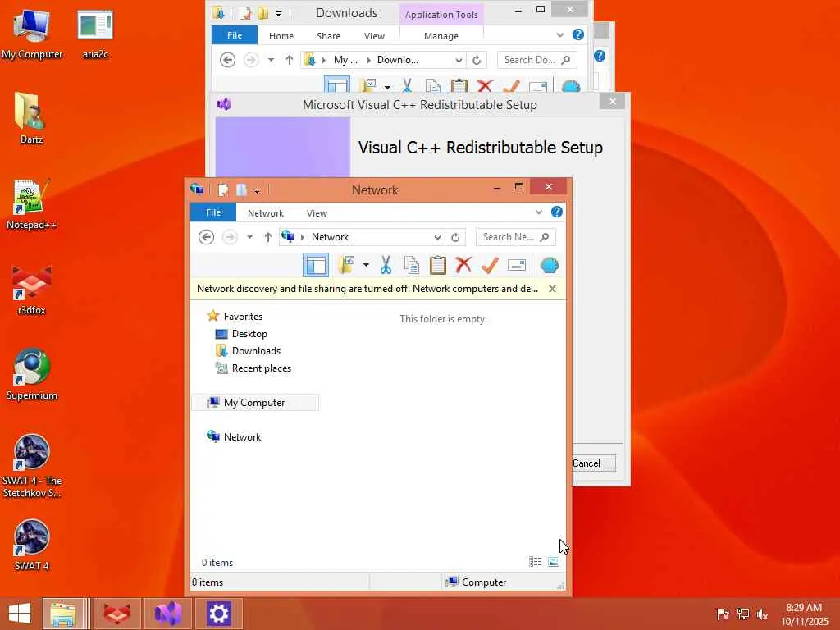Screen dimensions: 840x630
Task: Click the properties icon in Network title bar
Action: 223,189
